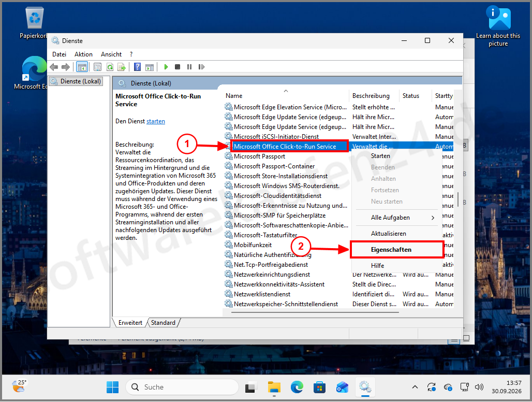Viewport: 532px width, 402px height.
Task: Toggle the console tree show/hide toolbar icon
Action: 82,67
